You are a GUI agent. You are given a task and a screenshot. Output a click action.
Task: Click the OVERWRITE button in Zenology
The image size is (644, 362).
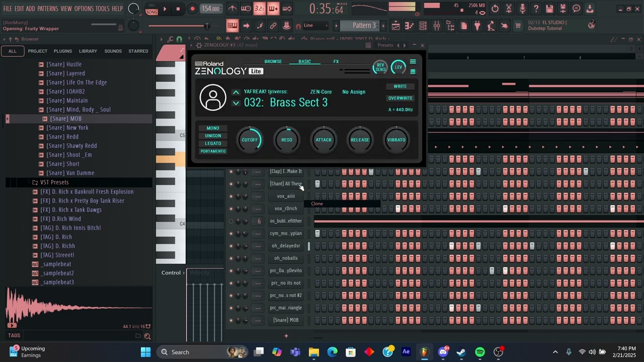(400, 98)
